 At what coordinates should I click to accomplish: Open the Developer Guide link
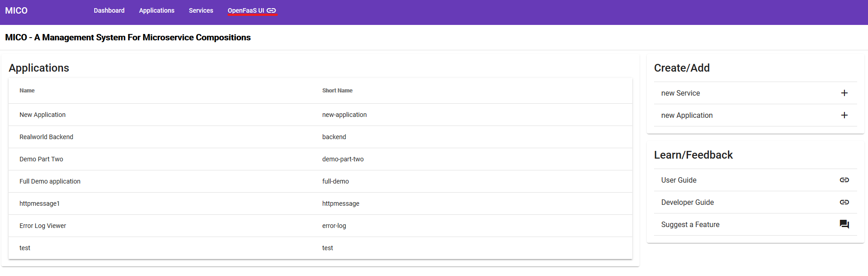click(755, 202)
